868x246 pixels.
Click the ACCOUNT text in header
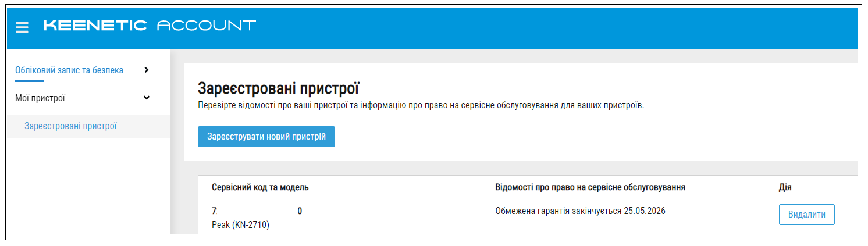click(207, 26)
